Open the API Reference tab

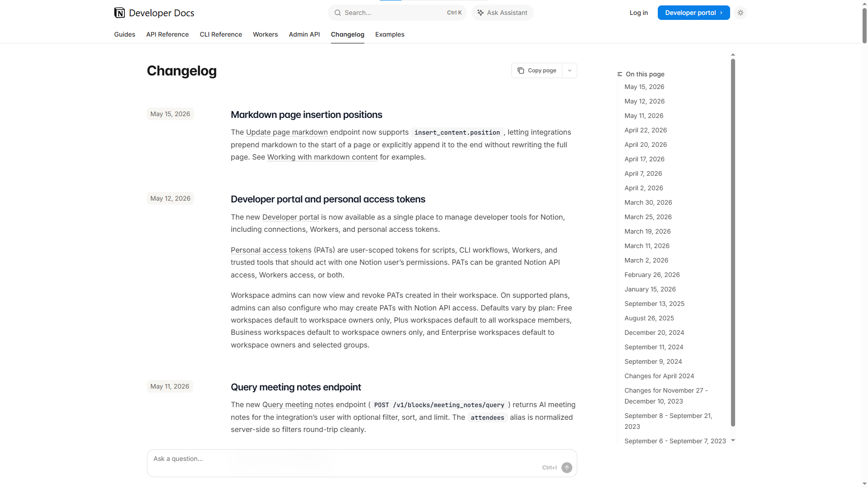coord(167,34)
